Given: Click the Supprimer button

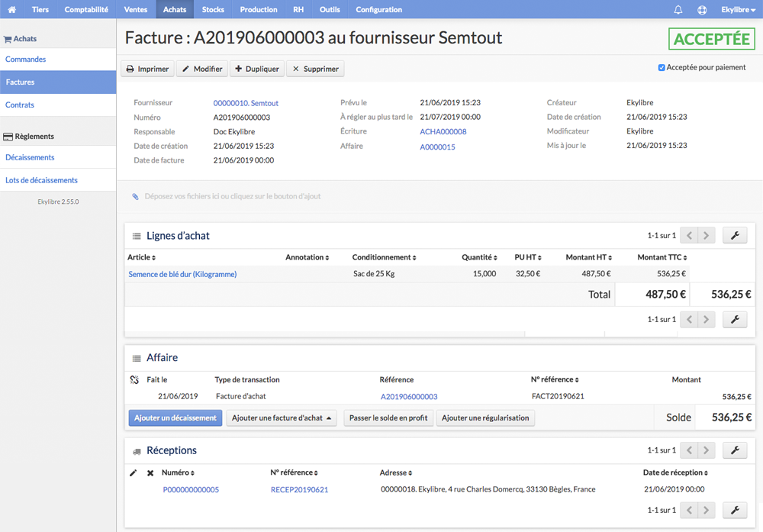Looking at the screenshot, I should [x=315, y=69].
